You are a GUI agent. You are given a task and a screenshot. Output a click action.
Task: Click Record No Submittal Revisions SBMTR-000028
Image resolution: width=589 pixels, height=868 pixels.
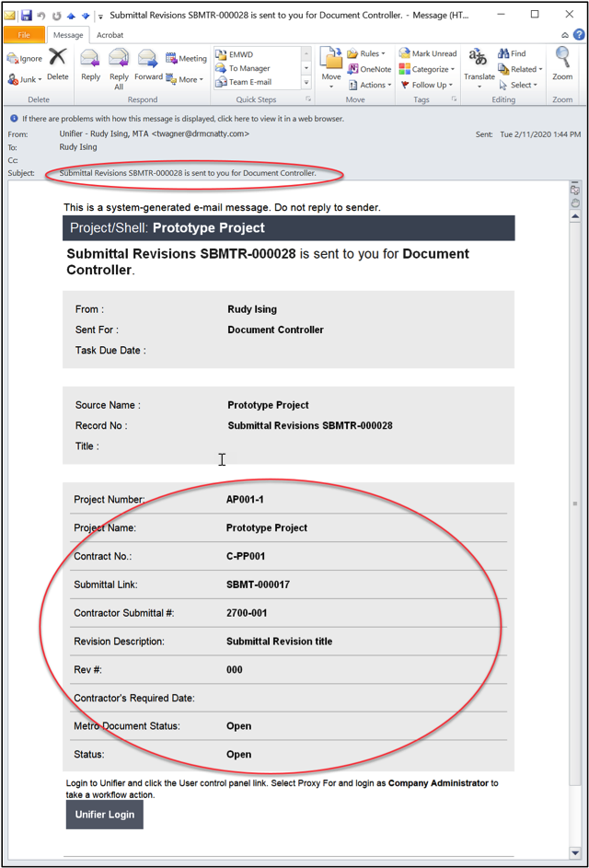(310, 425)
